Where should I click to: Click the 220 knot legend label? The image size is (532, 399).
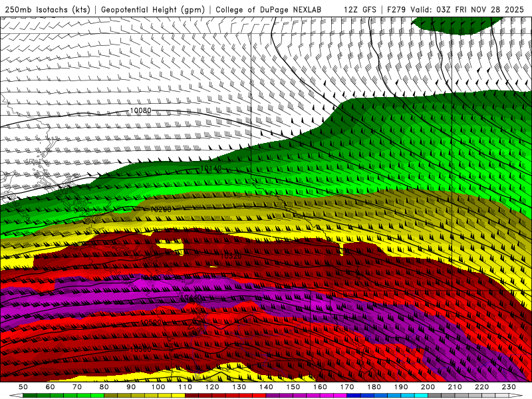coord(481,387)
